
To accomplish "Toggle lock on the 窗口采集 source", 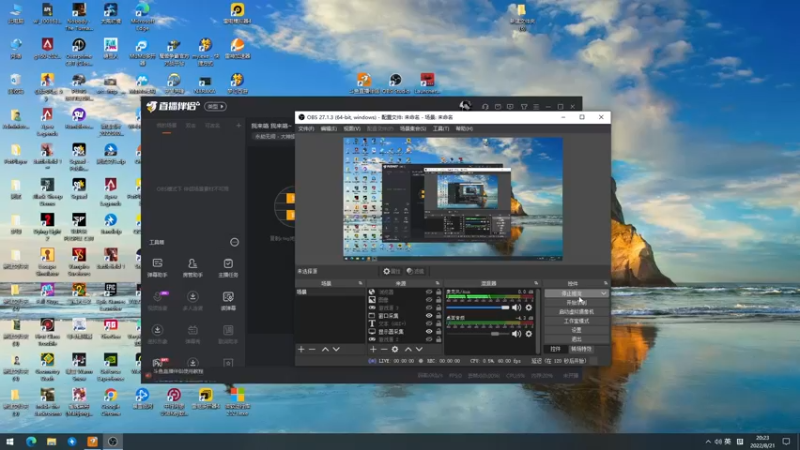I will 438,316.
